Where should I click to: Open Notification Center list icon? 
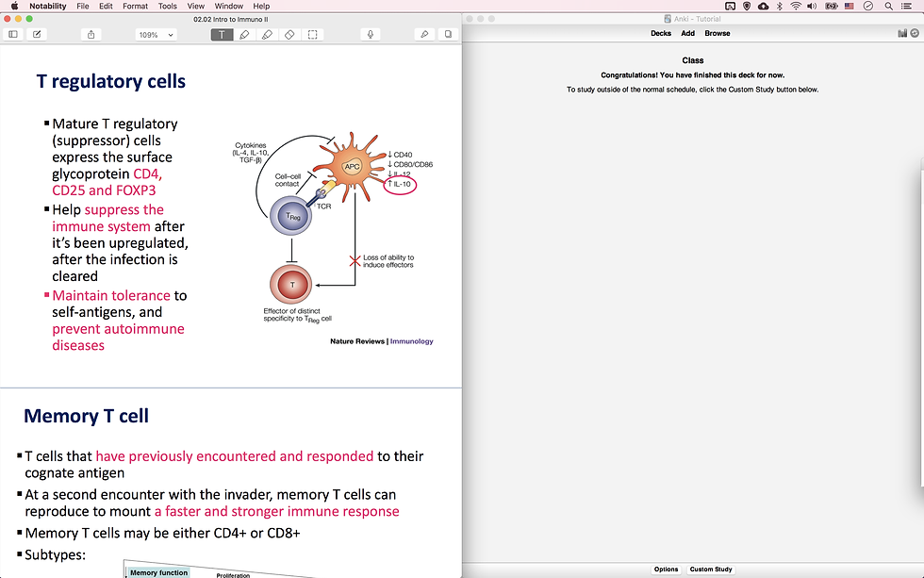(x=906, y=6)
